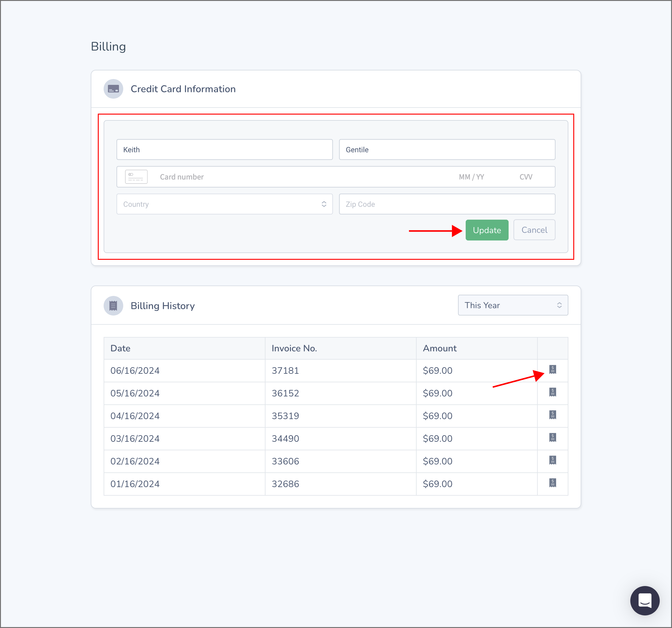The height and width of the screenshot is (628, 672).
Task: Click invoice number 32686
Action: click(285, 484)
